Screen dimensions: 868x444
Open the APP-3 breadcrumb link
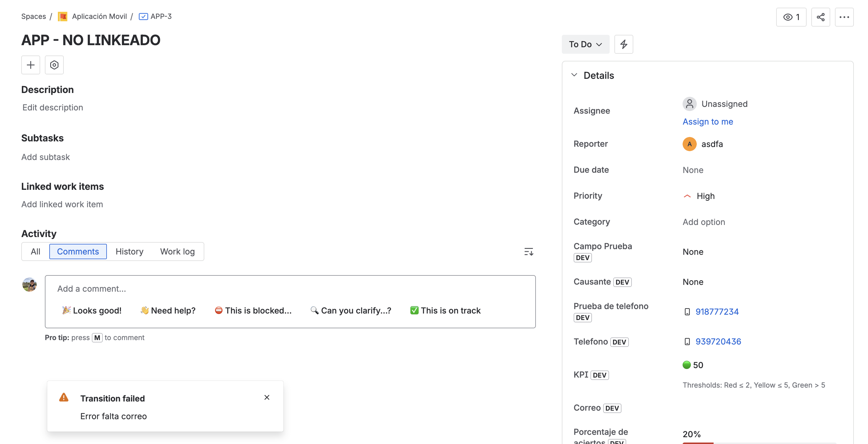[x=161, y=17]
